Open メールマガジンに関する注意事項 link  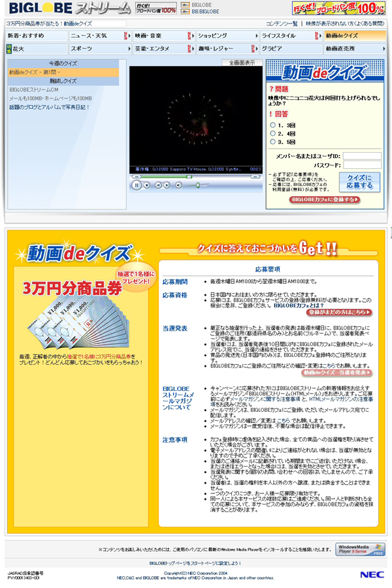pyautogui.click(x=265, y=399)
